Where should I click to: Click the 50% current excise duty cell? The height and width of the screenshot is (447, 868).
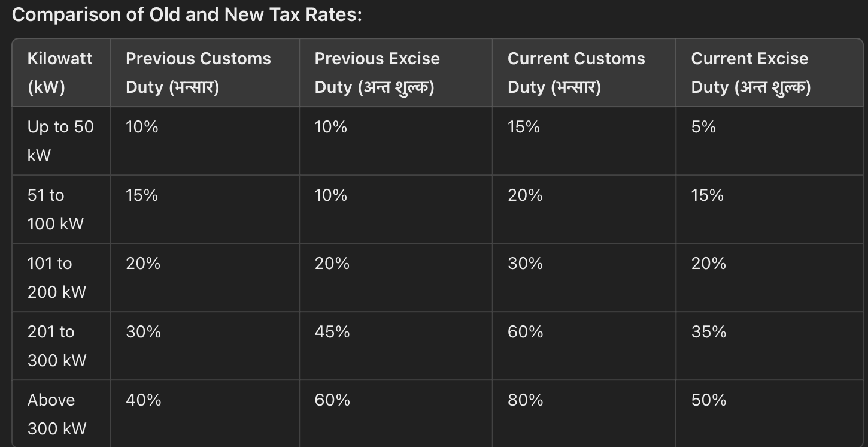tap(709, 400)
